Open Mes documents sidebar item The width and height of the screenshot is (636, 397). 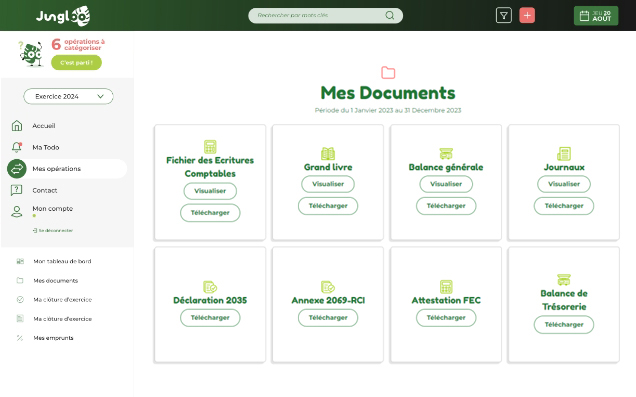tap(56, 281)
